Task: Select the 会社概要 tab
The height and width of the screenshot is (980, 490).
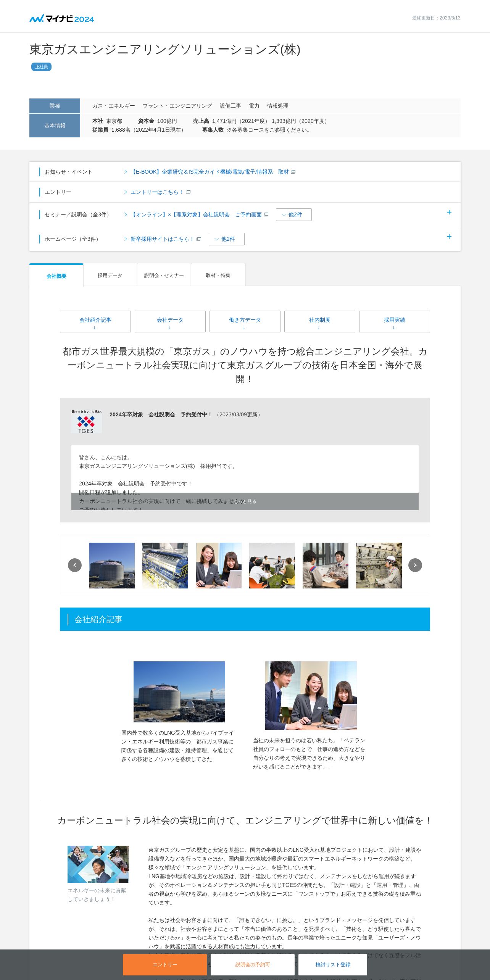Action: point(56,276)
